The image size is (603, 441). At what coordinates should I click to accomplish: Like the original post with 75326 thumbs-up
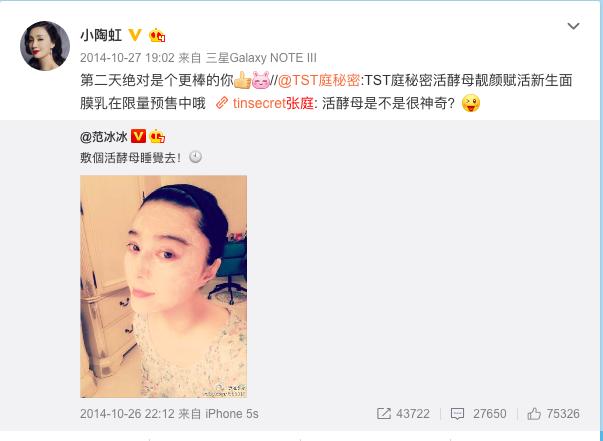point(534,414)
